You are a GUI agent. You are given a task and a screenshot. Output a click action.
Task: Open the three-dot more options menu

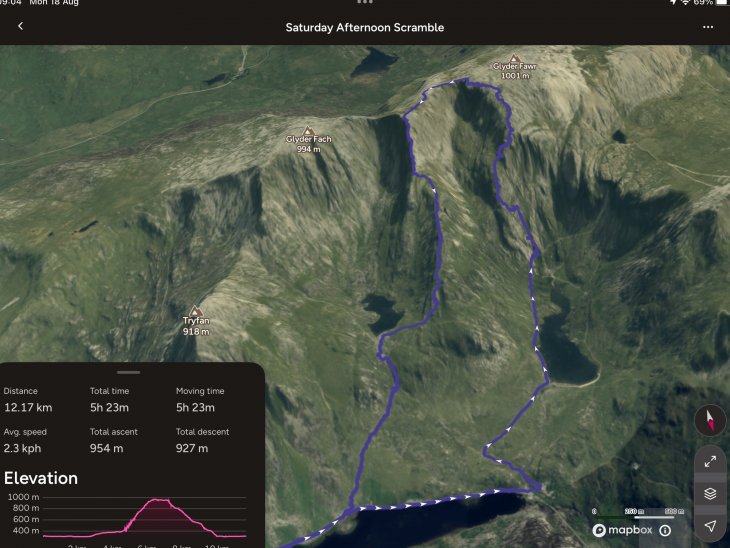(x=708, y=27)
